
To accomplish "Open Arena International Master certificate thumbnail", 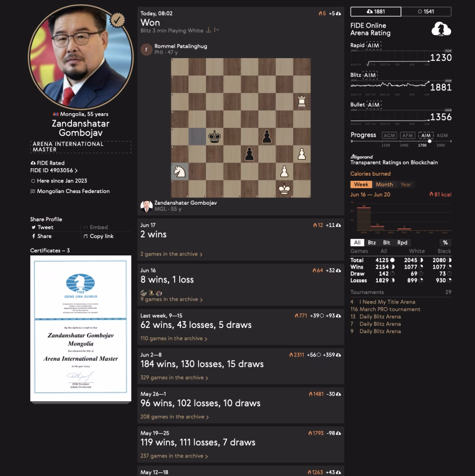I will pos(81,328).
